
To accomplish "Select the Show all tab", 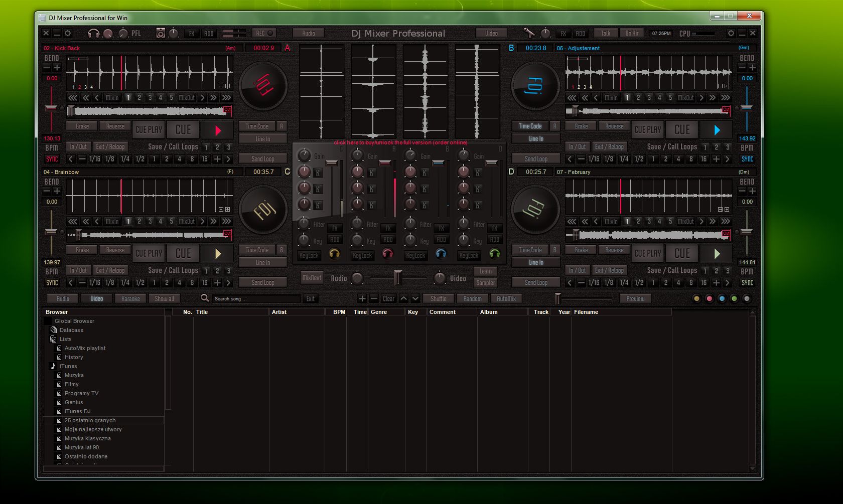I will coord(165,299).
